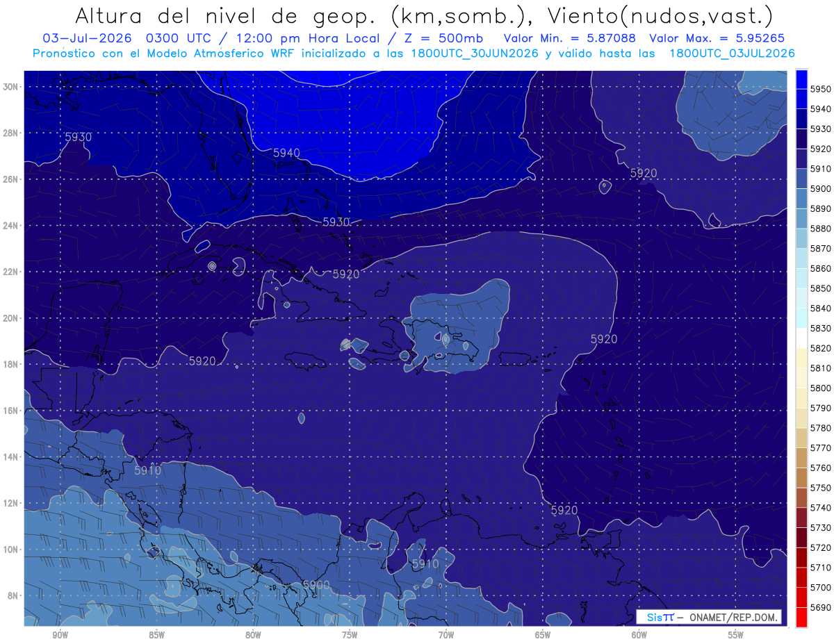This screenshot has height=644, width=834.
Task: Select the 5790 colorbar label
Action: pos(821,408)
